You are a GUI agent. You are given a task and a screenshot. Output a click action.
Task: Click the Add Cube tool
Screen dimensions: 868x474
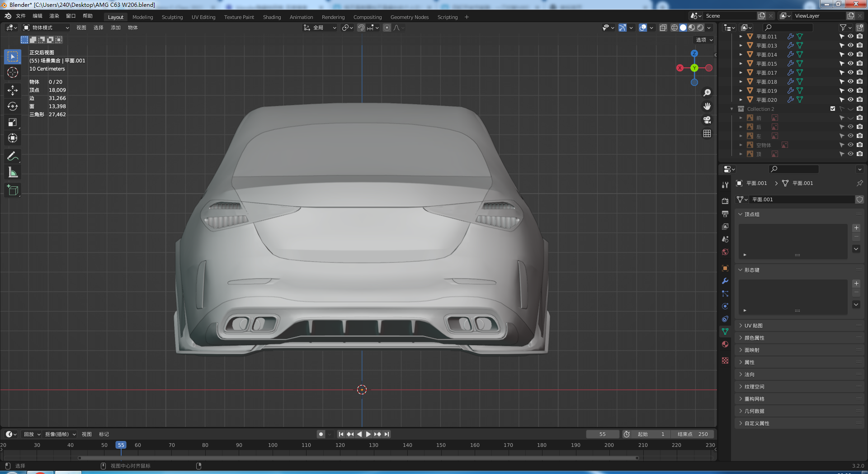click(x=13, y=190)
